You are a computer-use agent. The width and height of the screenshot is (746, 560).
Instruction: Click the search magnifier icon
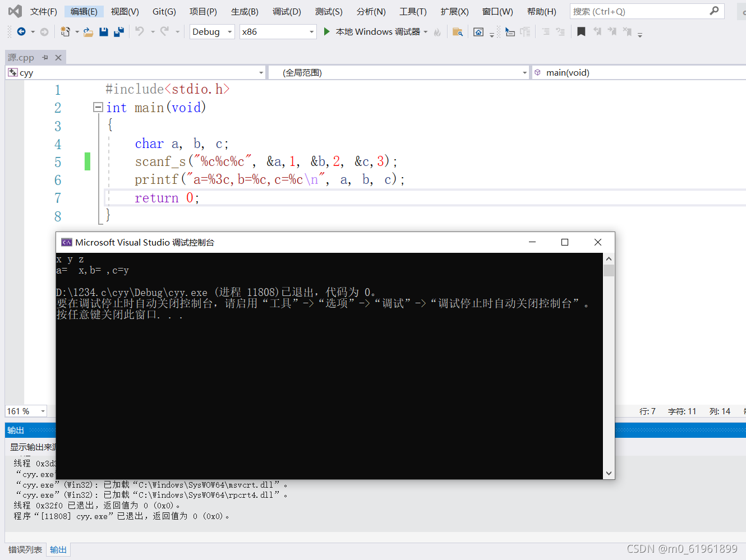point(714,11)
